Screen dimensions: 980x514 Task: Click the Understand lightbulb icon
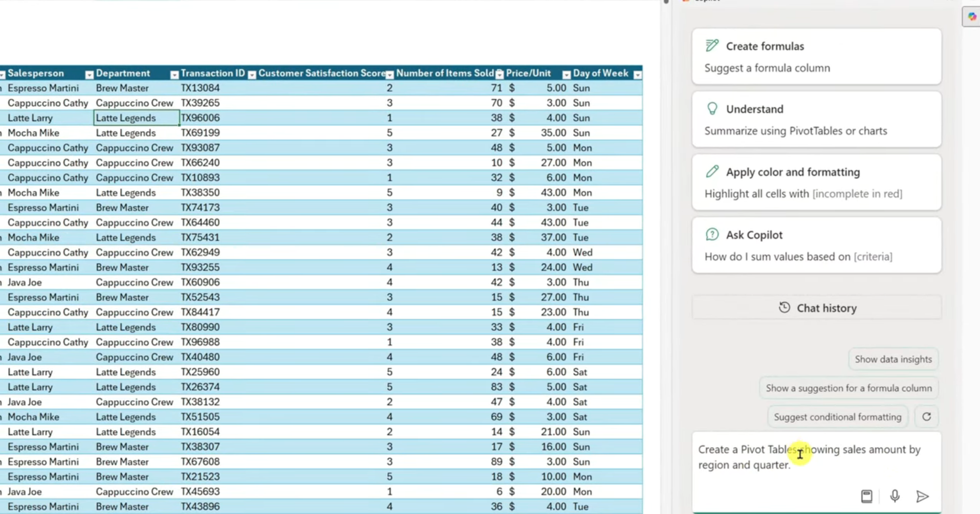712,108
